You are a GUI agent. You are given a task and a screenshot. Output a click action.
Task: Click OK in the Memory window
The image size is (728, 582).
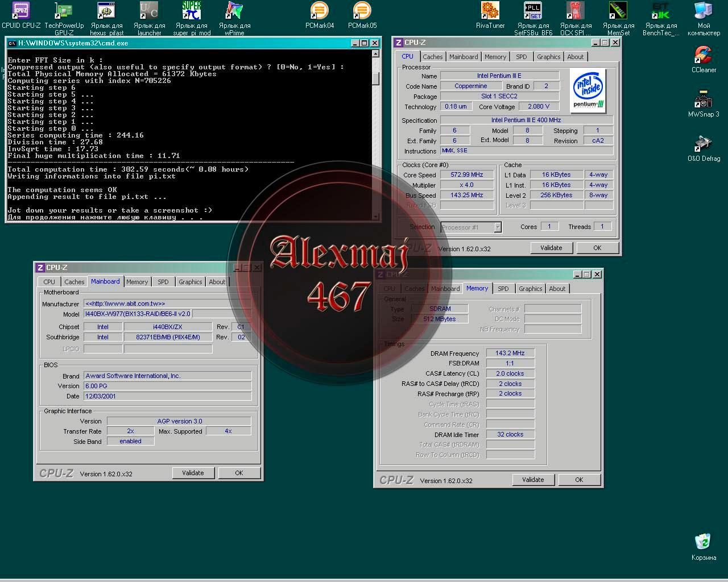tap(579, 480)
